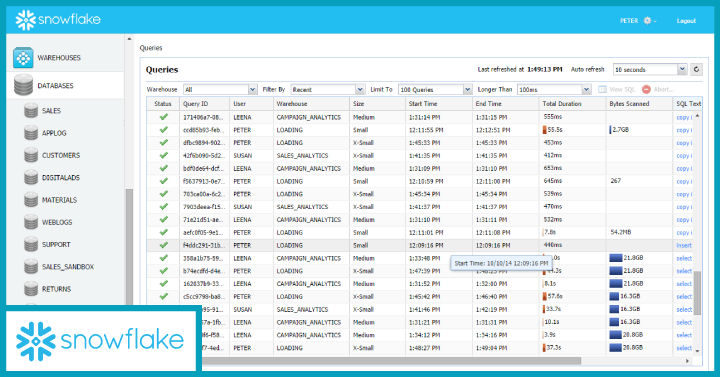Sort by the Bytes Scanned column header

tap(639, 104)
